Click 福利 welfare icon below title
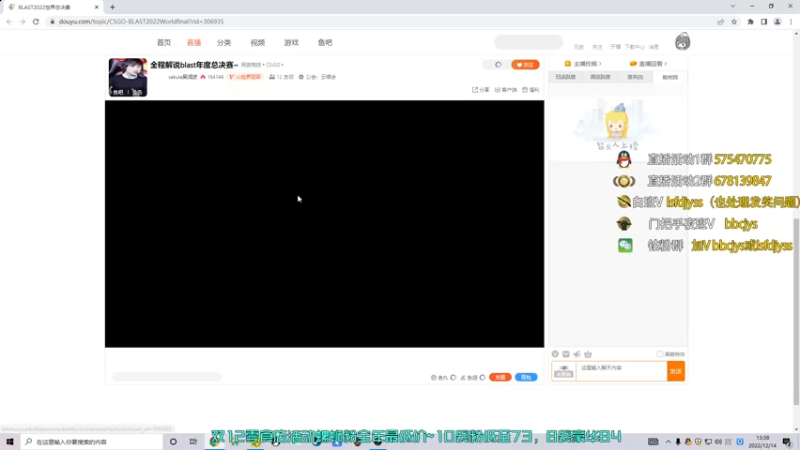Viewport: 800px width, 450px height. tap(531, 90)
